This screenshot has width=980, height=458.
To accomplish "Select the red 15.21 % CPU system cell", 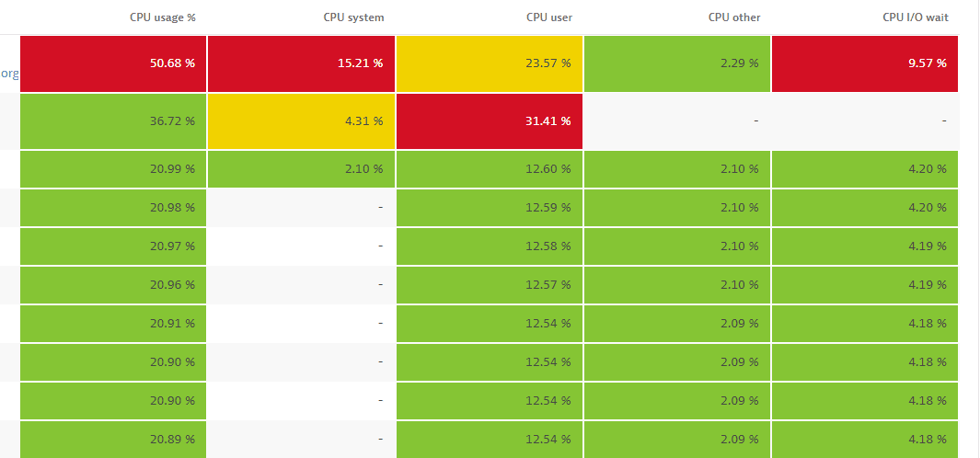I will pyautogui.click(x=302, y=63).
